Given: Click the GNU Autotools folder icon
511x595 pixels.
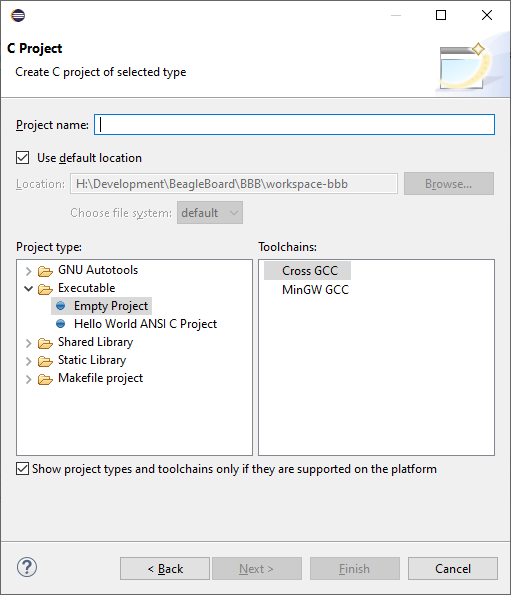Looking at the screenshot, I should pos(45,271).
